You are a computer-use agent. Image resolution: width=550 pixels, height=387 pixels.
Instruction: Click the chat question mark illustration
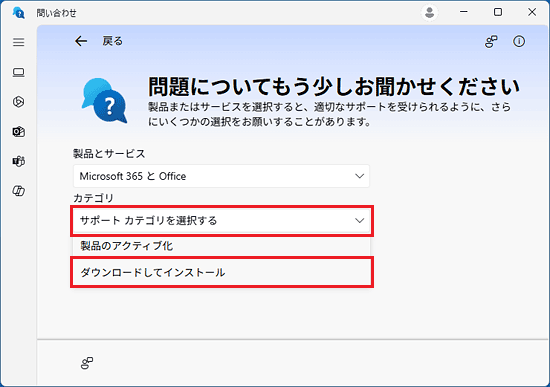pos(104,100)
